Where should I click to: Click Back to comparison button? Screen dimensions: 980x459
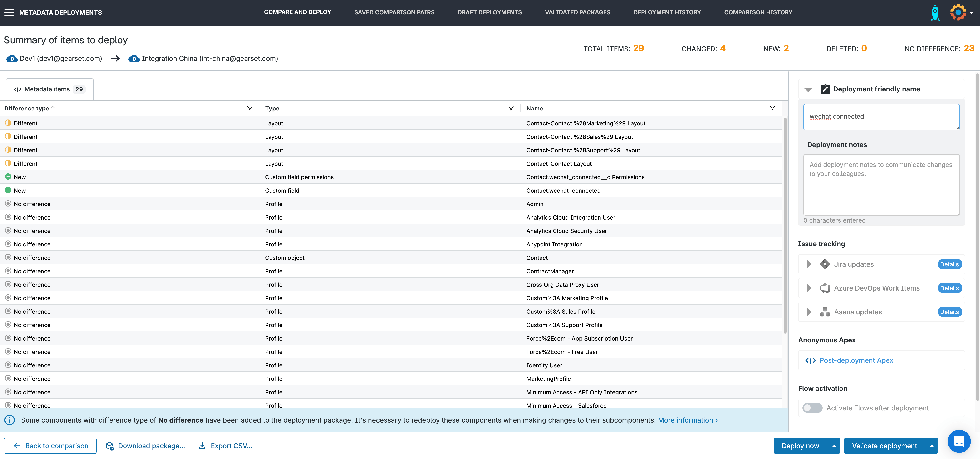(x=50, y=446)
